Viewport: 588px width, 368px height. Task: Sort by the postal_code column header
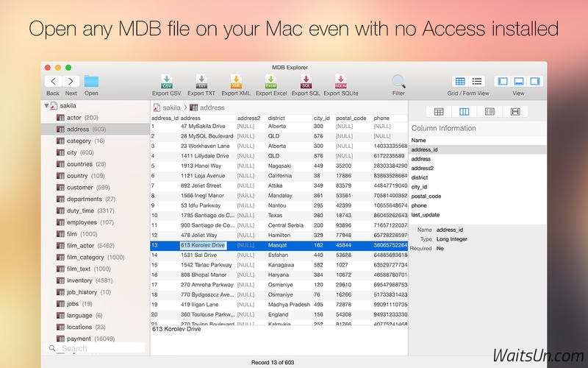351,118
